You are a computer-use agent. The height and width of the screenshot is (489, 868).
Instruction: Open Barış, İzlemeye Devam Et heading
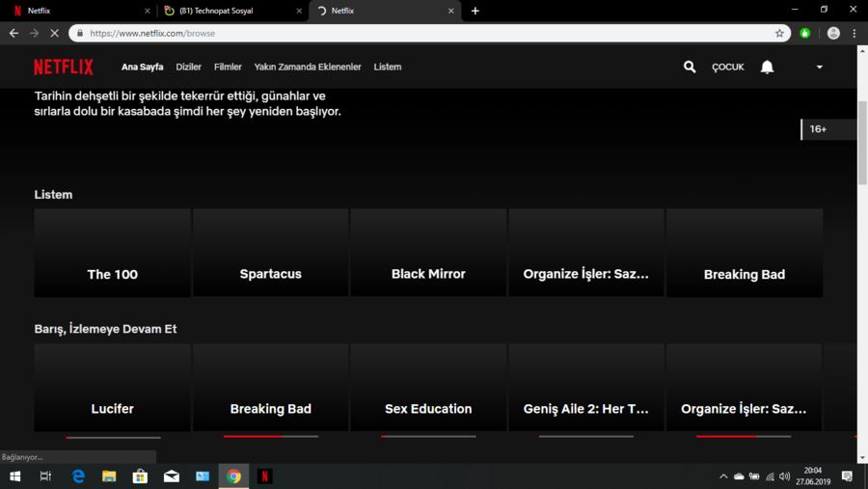[x=105, y=329]
